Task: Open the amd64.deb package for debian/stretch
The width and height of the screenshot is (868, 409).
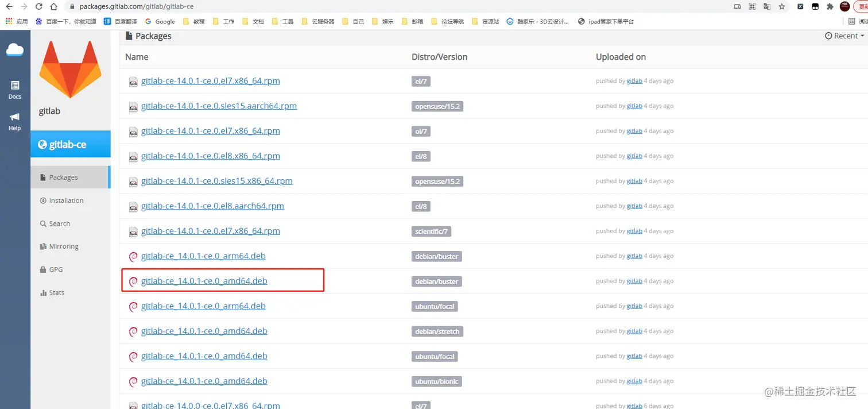Action: pos(204,331)
